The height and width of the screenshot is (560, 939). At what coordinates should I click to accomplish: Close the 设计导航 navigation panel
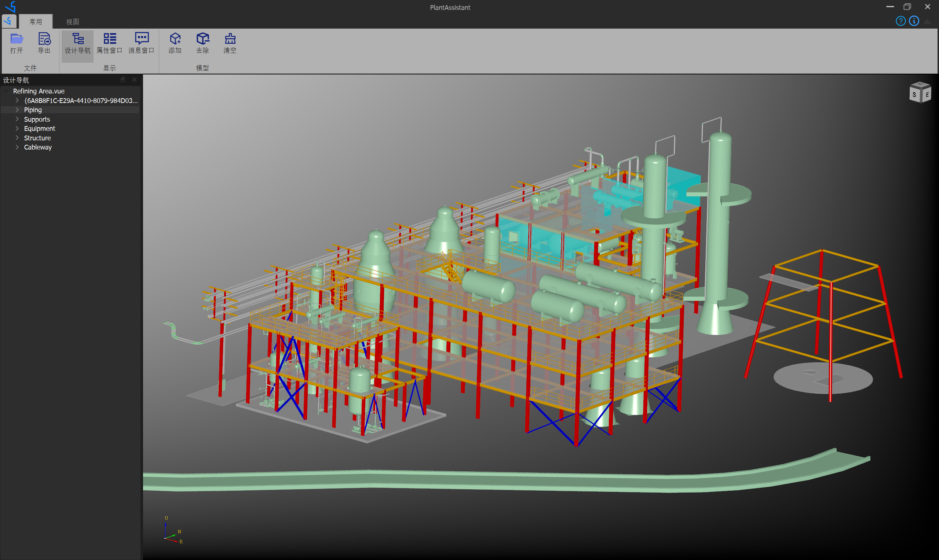tap(134, 80)
